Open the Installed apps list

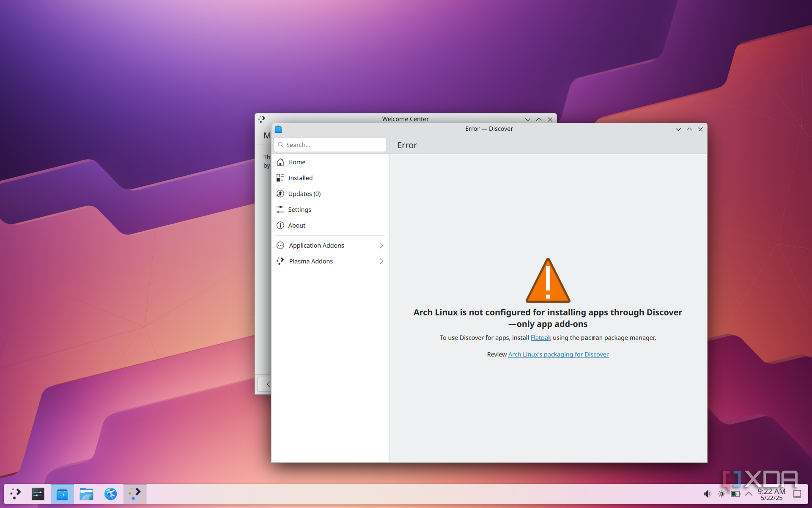(x=330, y=178)
